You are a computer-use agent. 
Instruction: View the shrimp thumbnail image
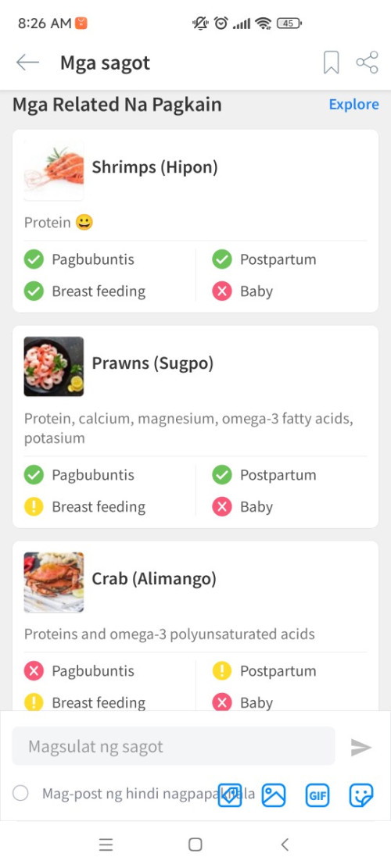[x=54, y=170]
